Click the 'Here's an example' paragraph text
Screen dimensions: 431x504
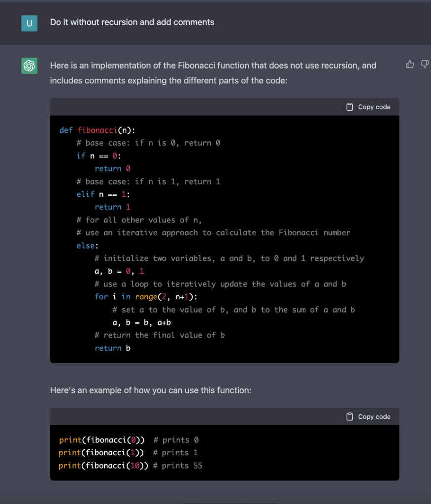pyautogui.click(x=150, y=390)
